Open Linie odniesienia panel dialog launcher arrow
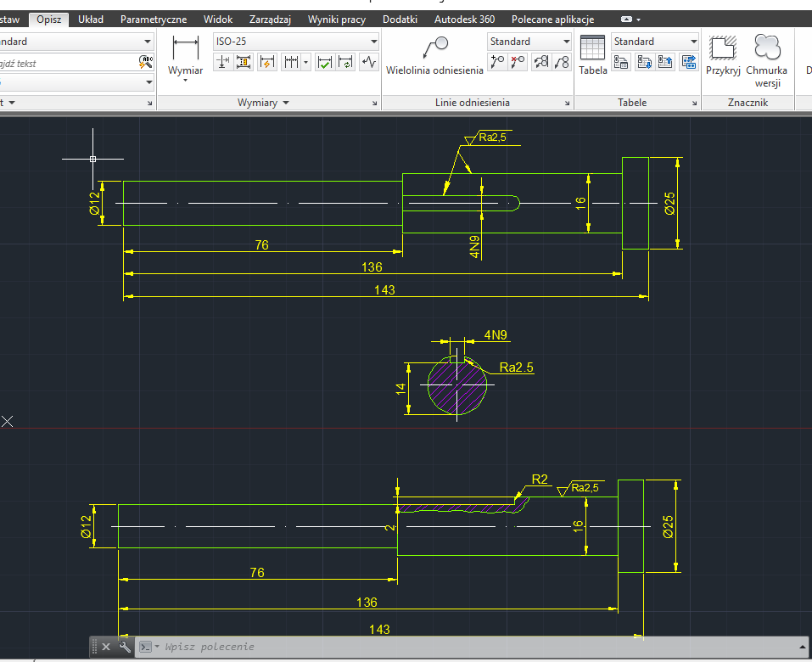The height and width of the screenshot is (662, 812). coord(567,103)
